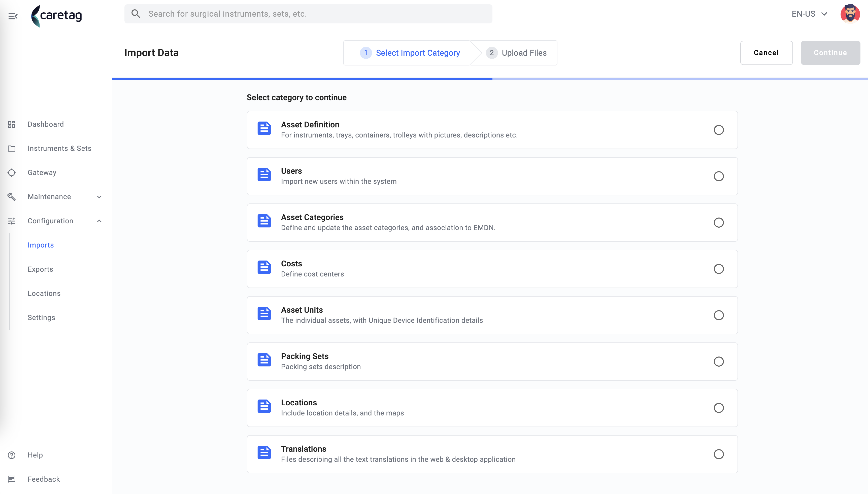Select the Translations radio button

point(719,454)
